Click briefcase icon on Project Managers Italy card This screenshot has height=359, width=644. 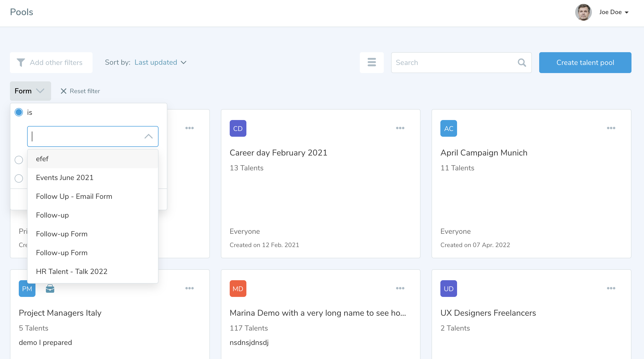click(50, 289)
